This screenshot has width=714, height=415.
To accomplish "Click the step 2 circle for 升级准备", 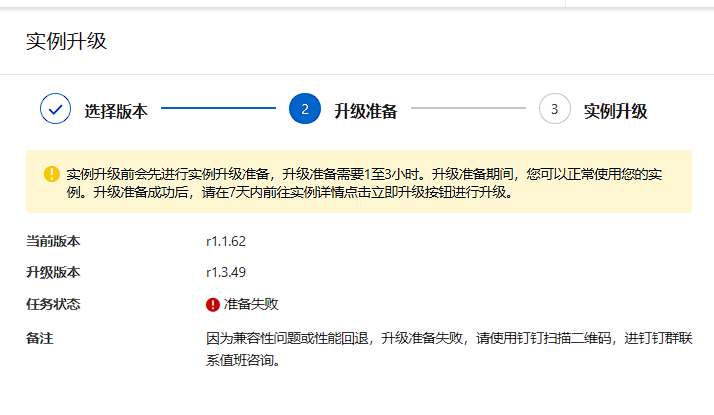I will coord(305,109).
